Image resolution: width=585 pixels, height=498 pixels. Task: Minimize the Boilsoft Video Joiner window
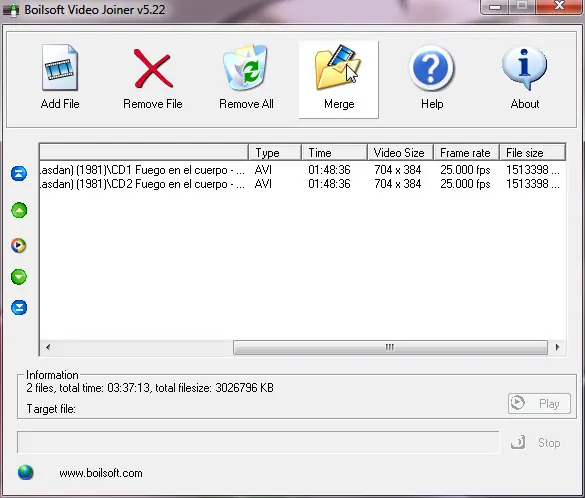[495, 7]
